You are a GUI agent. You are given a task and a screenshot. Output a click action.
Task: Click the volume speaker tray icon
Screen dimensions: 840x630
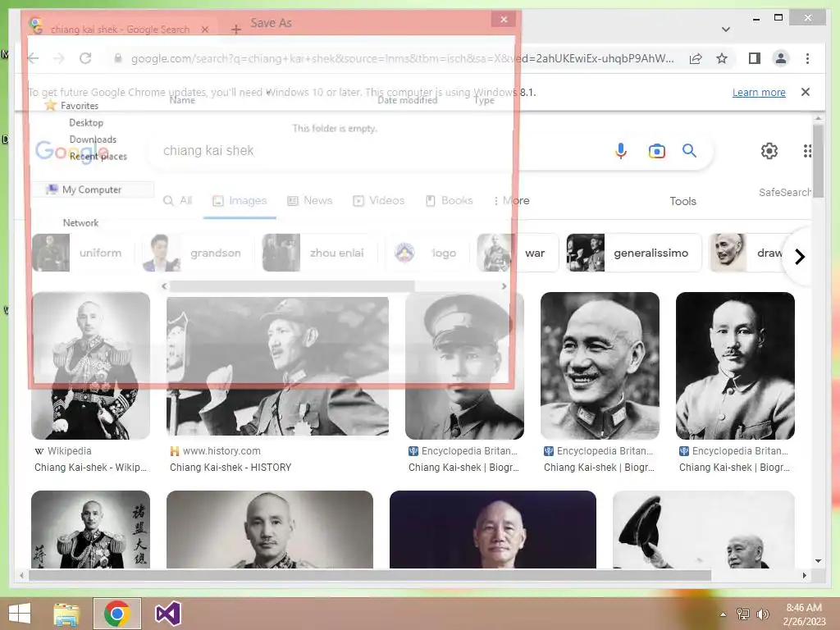[x=762, y=614]
